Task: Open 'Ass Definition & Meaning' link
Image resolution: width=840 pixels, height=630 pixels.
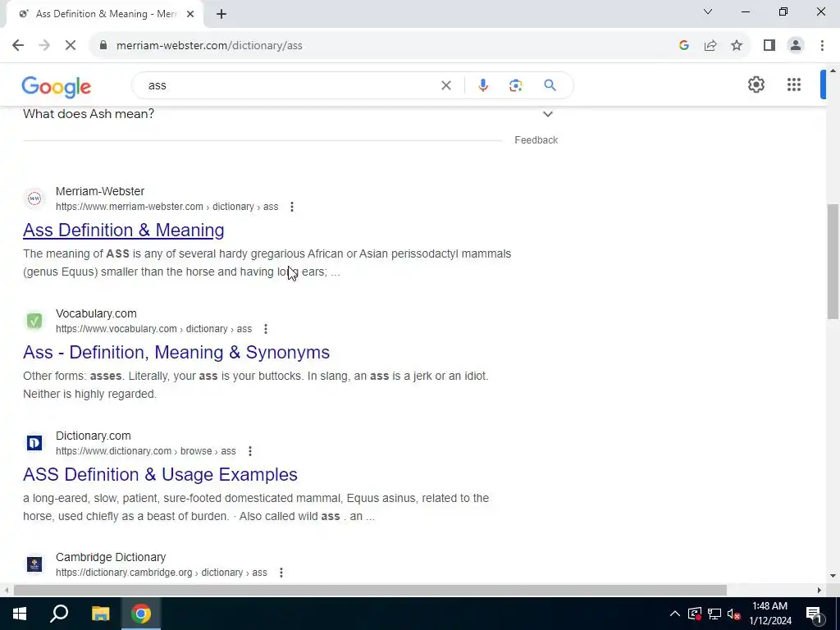Action: (124, 230)
